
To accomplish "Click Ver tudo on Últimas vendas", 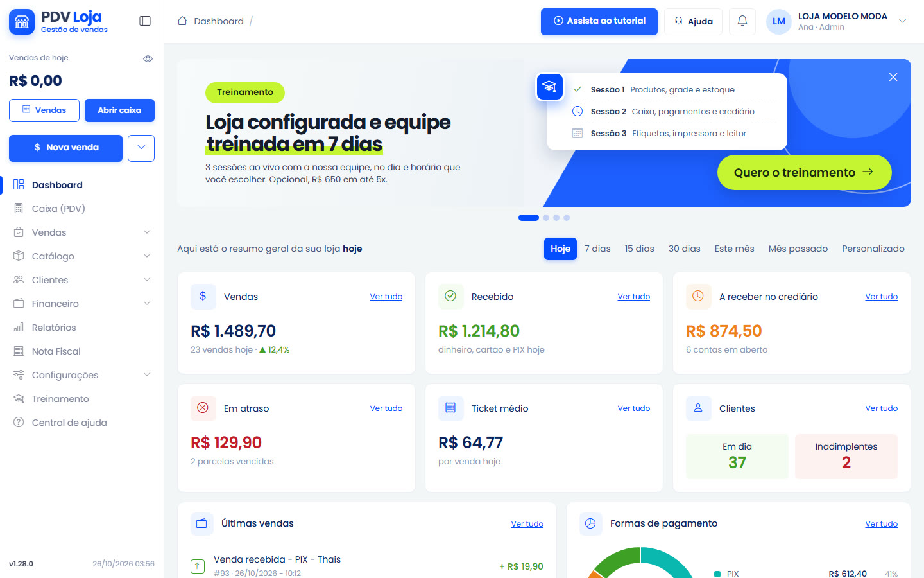I will point(527,524).
